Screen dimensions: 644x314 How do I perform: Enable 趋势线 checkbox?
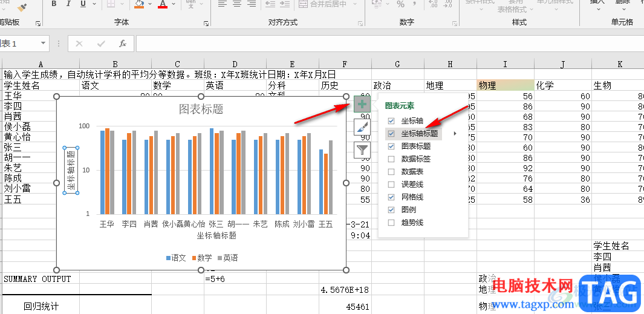[x=391, y=223]
